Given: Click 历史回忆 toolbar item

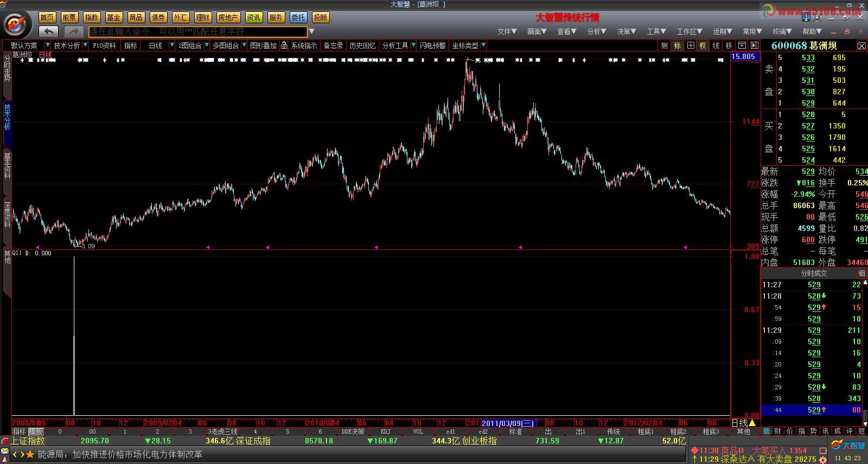Looking at the screenshot, I should coord(362,46).
